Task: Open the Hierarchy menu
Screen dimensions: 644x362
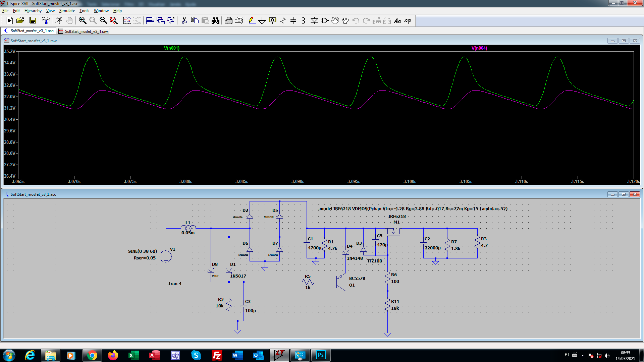Action: (33, 11)
